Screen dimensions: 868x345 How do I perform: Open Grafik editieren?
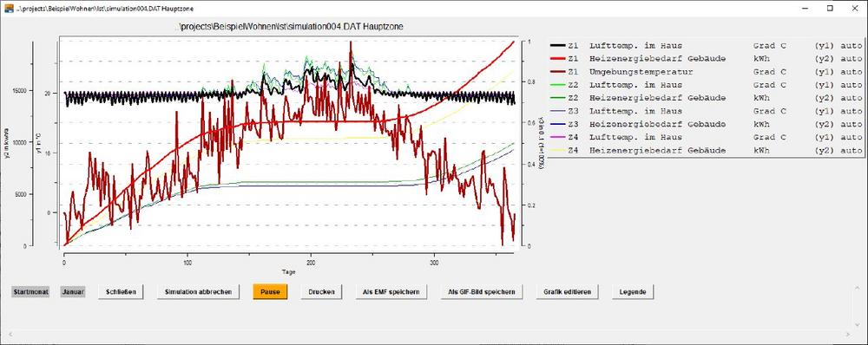click(x=568, y=291)
